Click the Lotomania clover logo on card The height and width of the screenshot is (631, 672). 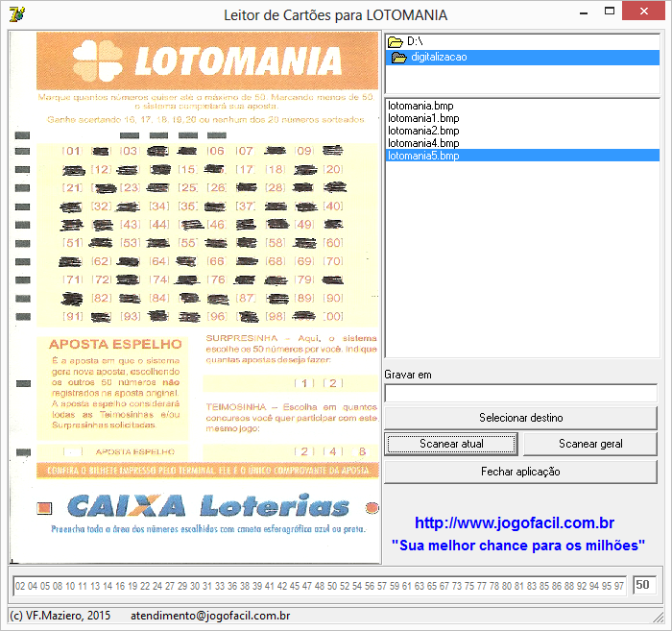pos(99,60)
